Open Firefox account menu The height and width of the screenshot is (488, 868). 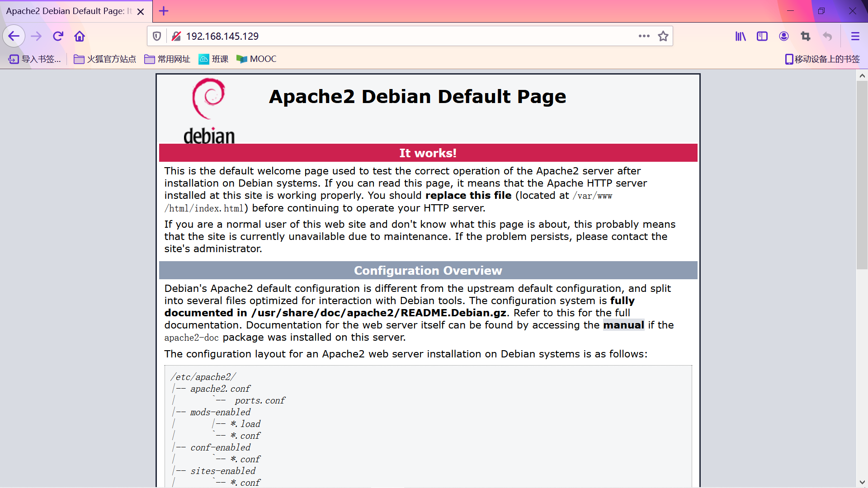(x=784, y=36)
